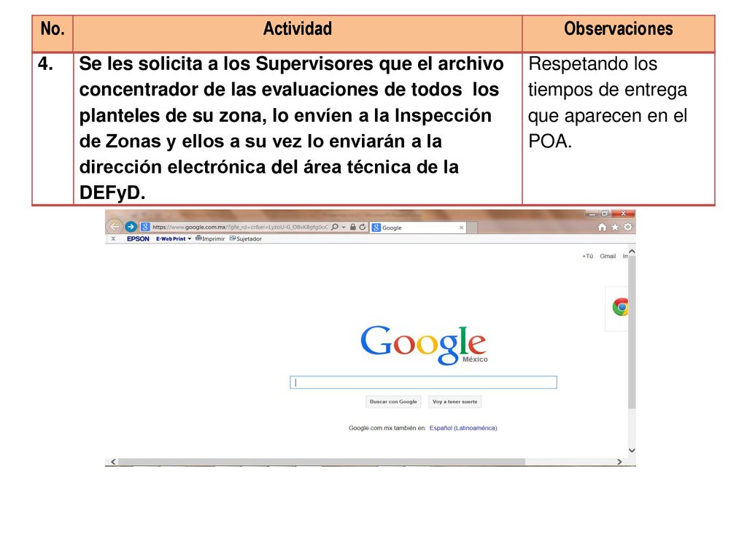Viewport: 747px width, 560px height.
Task: Open the blank new tab button
Action: pyautogui.click(x=472, y=227)
